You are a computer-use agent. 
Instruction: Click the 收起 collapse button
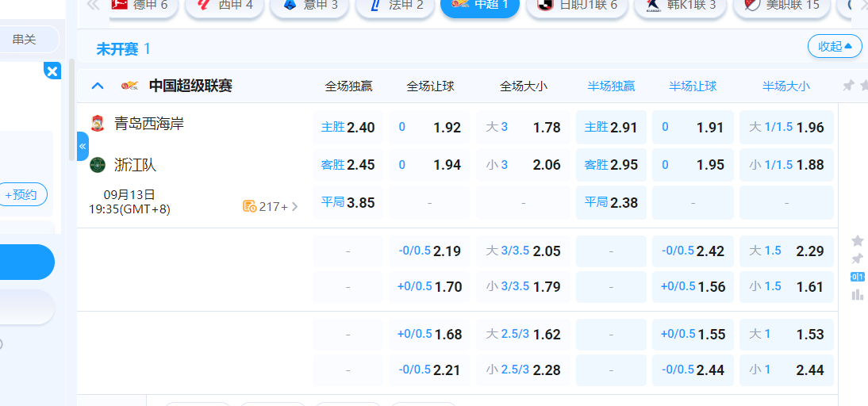[835, 47]
